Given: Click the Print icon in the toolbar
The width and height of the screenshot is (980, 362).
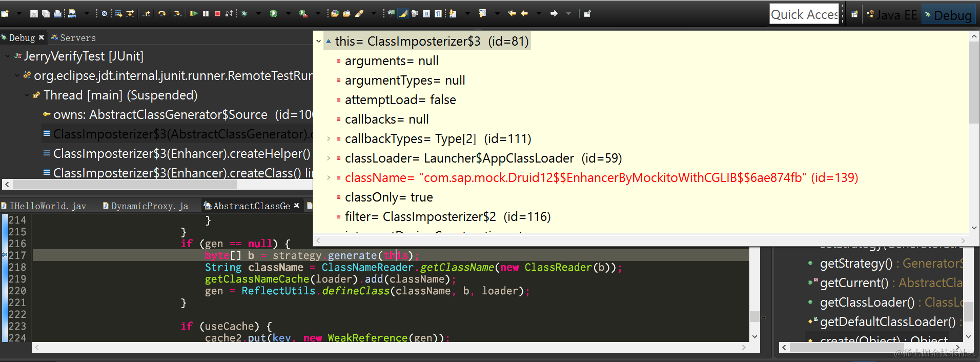Looking at the screenshot, I should [57, 13].
